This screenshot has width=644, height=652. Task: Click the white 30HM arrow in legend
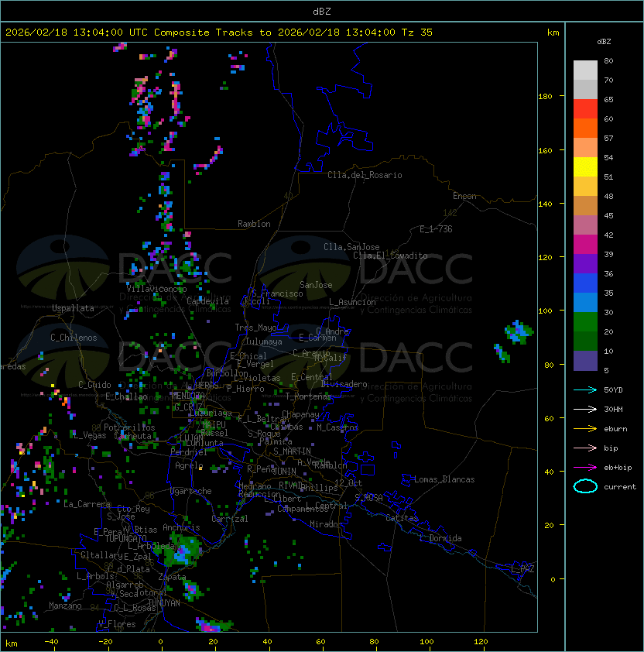585,409
